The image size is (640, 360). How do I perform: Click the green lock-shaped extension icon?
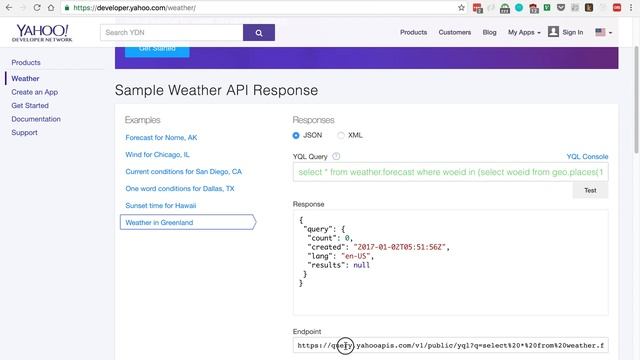[x=505, y=8]
